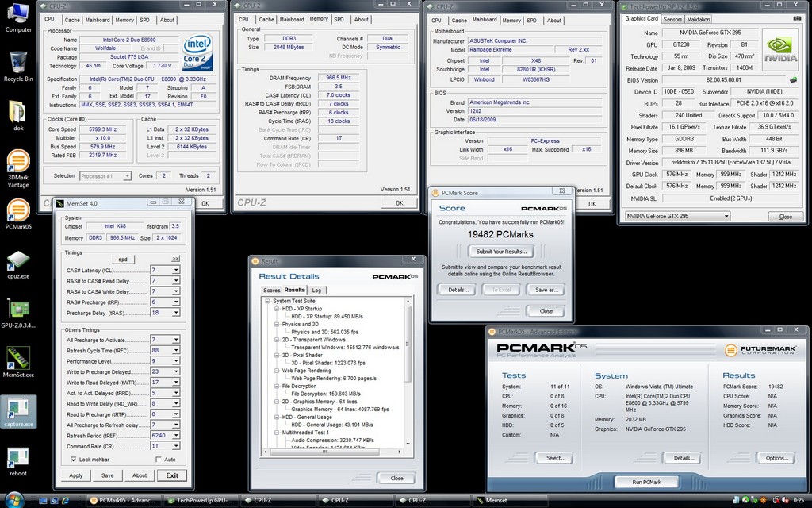Open RAS# to CAS# Write Delay dropdown
Screen dimensions: 812x508
[176, 291]
